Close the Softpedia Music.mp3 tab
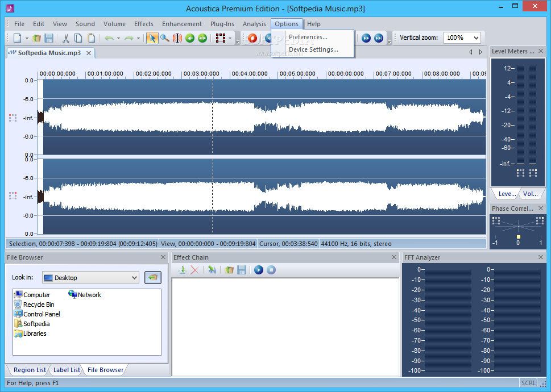The image size is (551, 392). click(89, 53)
